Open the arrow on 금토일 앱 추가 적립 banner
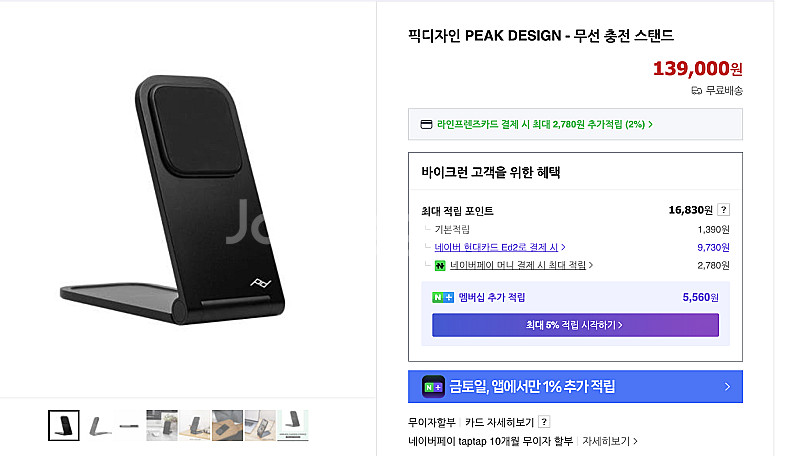This screenshot has height=456, width=800. [727, 386]
